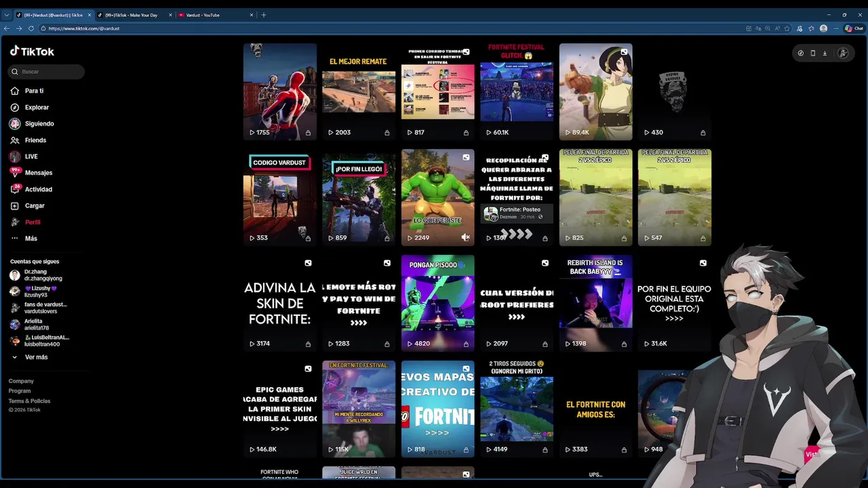Screen dimensions: 868x488
Task: Click the browser back arrow
Action: tap(7, 28)
